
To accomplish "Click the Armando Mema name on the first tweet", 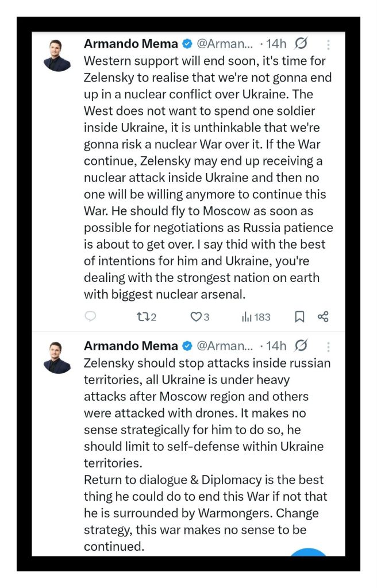I will 130,43.
